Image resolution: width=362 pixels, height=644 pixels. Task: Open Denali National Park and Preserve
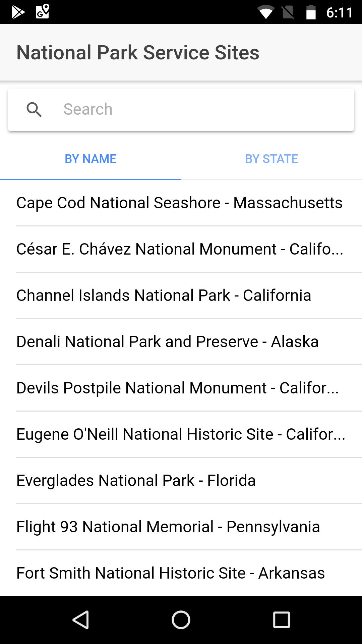pos(168,342)
